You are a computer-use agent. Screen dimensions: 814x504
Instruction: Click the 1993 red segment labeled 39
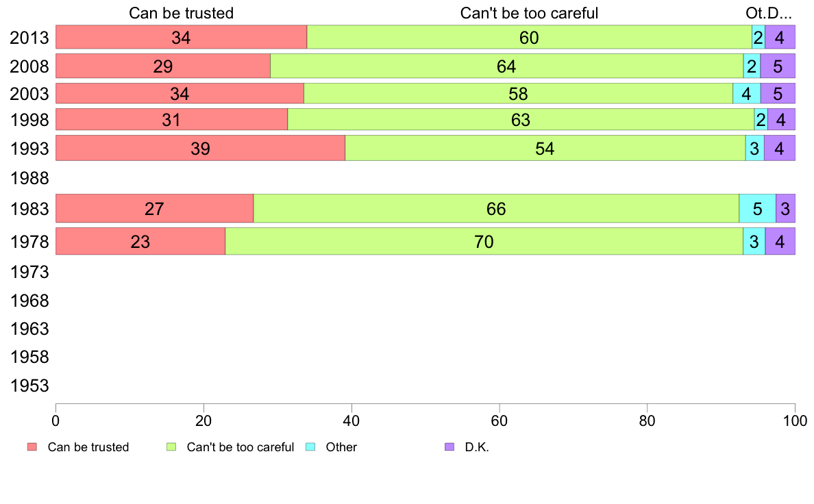tap(200, 148)
